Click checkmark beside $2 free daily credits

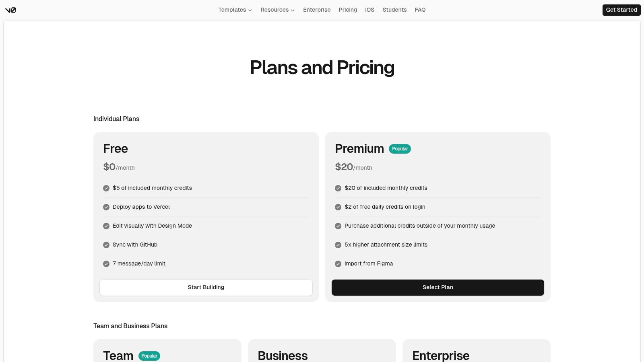(x=338, y=207)
